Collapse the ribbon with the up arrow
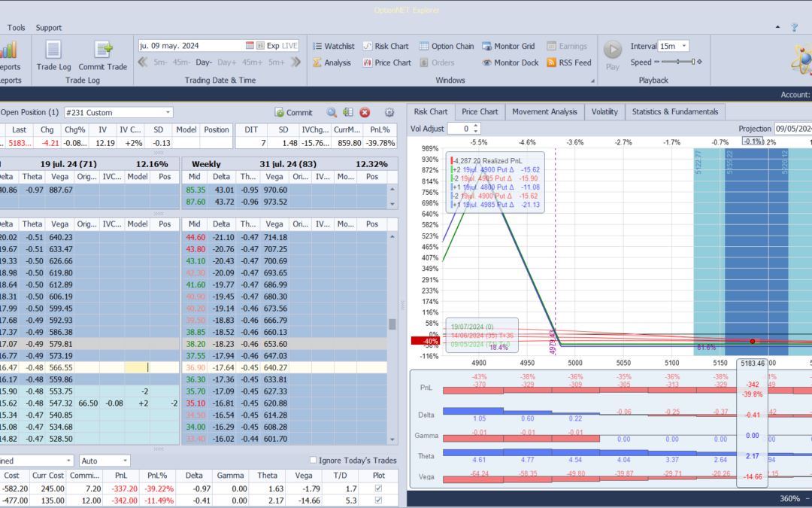 click(778, 27)
